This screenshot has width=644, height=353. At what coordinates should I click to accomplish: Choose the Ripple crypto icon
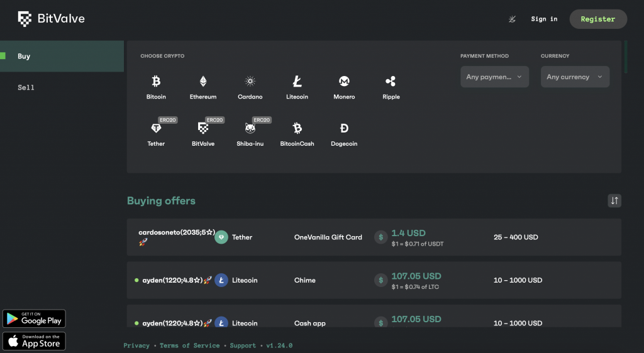[x=391, y=81]
